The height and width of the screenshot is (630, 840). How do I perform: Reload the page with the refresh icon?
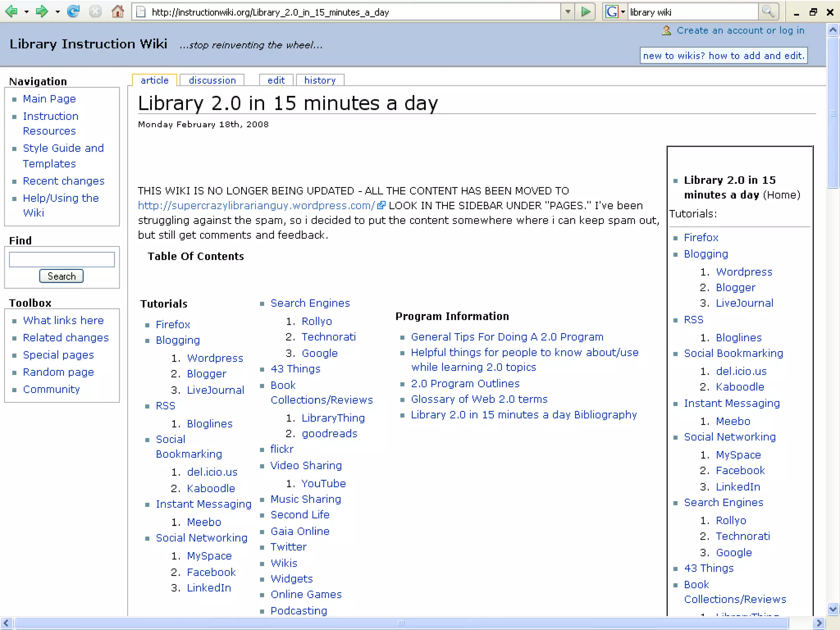pos(73,11)
